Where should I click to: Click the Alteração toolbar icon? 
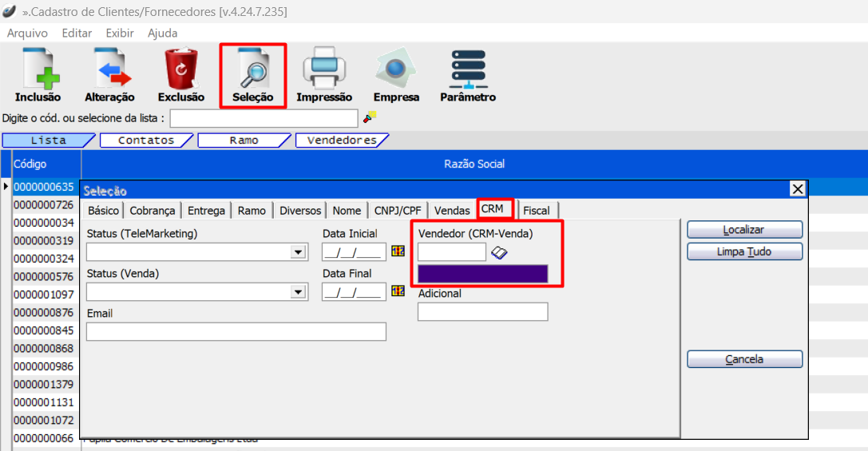(x=109, y=69)
